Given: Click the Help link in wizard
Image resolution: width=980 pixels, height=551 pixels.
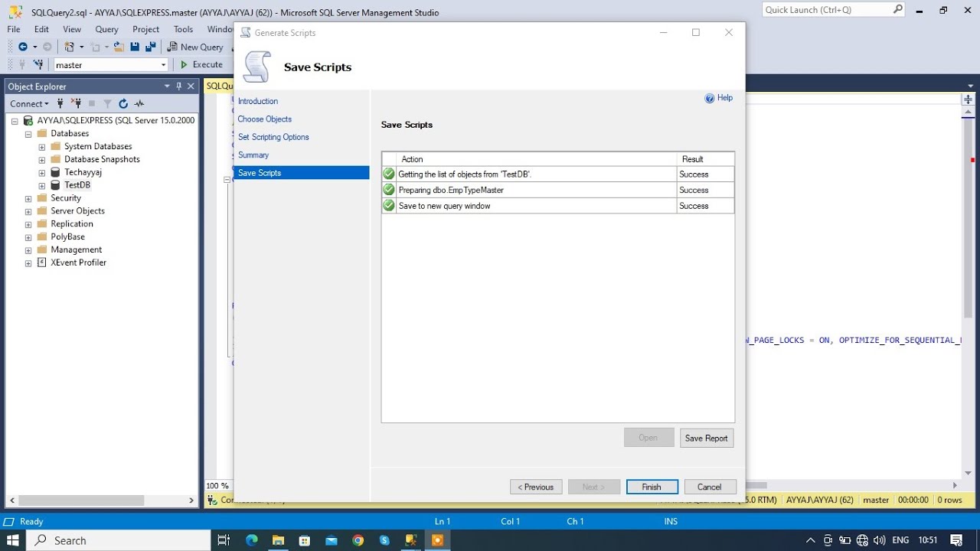Looking at the screenshot, I should [x=724, y=98].
